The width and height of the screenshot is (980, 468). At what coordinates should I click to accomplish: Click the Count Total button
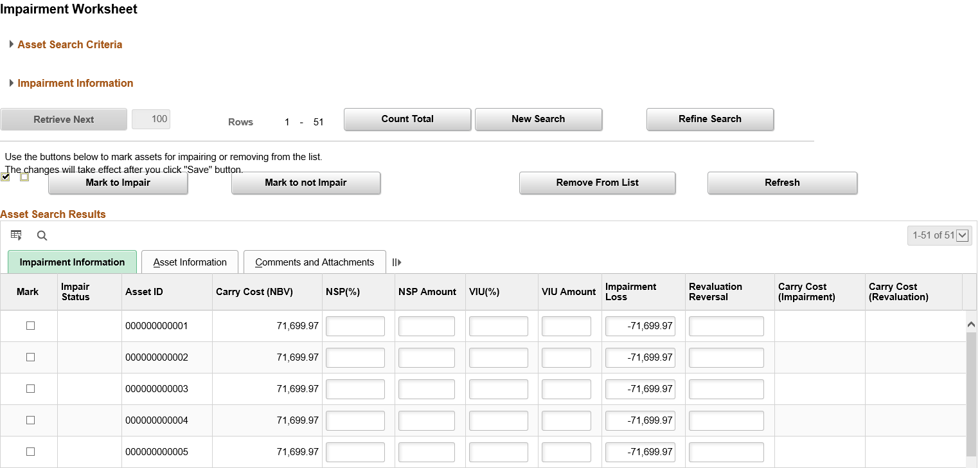click(x=407, y=119)
